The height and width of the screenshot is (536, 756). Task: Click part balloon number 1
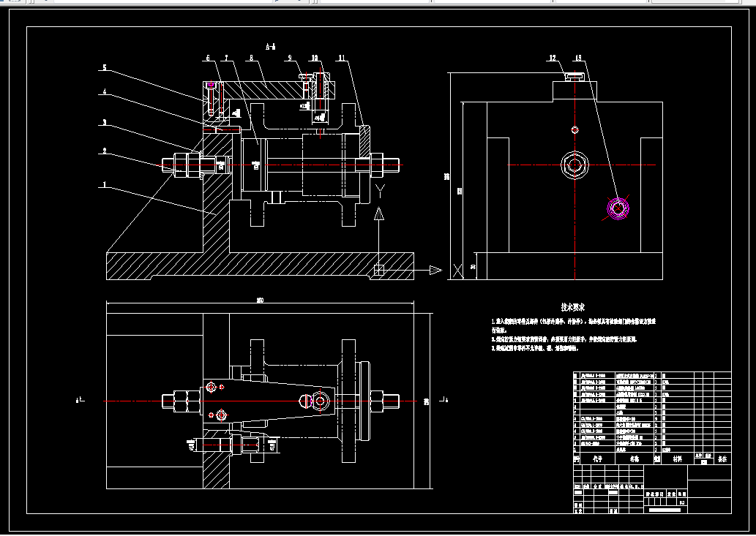pos(105,184)
